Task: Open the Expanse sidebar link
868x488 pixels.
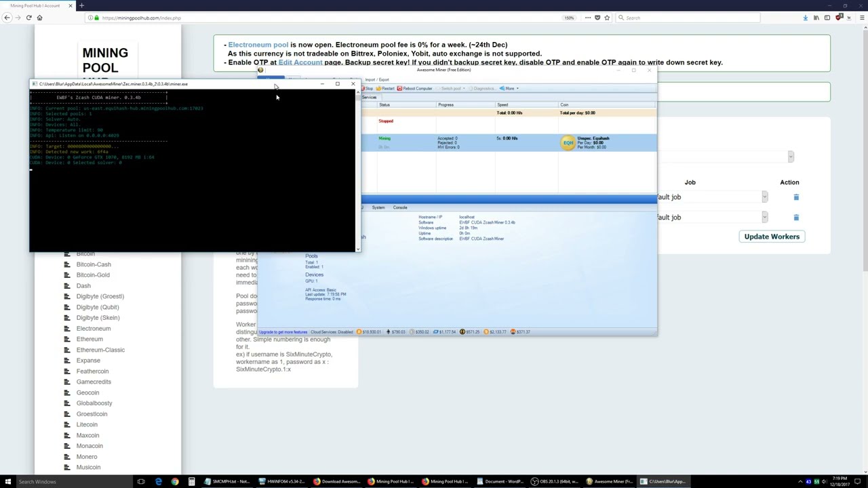Action: click(88, 361)
